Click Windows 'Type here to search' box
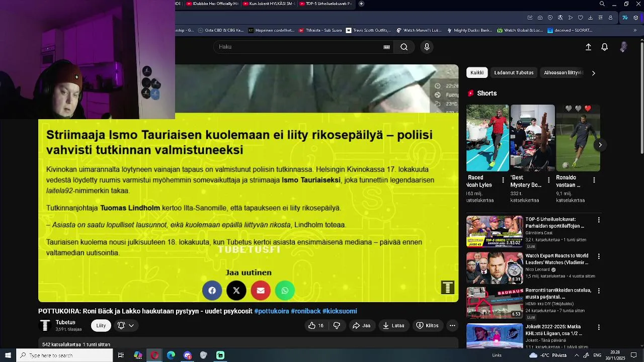This screenshot has width=644, height=362. pos(64,355)
